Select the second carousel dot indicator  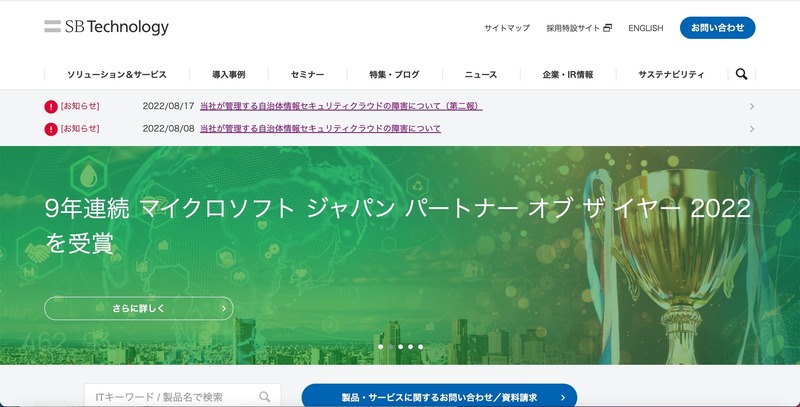point(390,346)
